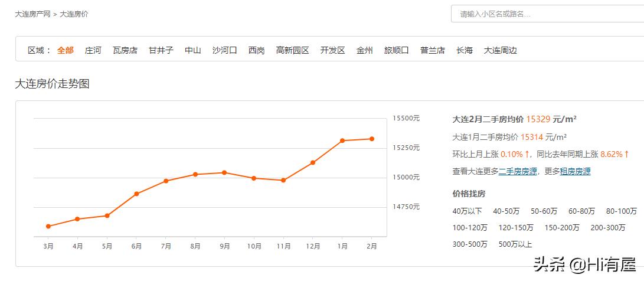Viewport: 644px width, 281px height.
Task: Select the 全部 region tab
Action: [x=66, y=50]
